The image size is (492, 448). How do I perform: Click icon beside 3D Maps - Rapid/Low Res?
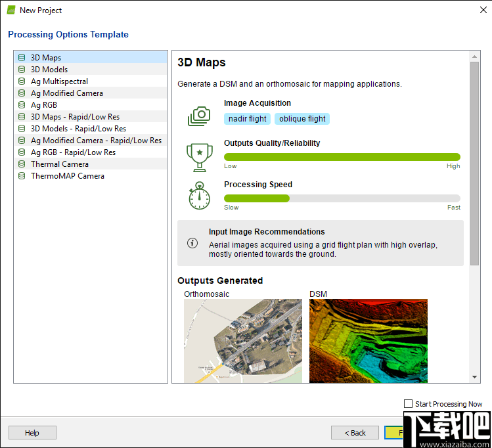pos(22,117)
